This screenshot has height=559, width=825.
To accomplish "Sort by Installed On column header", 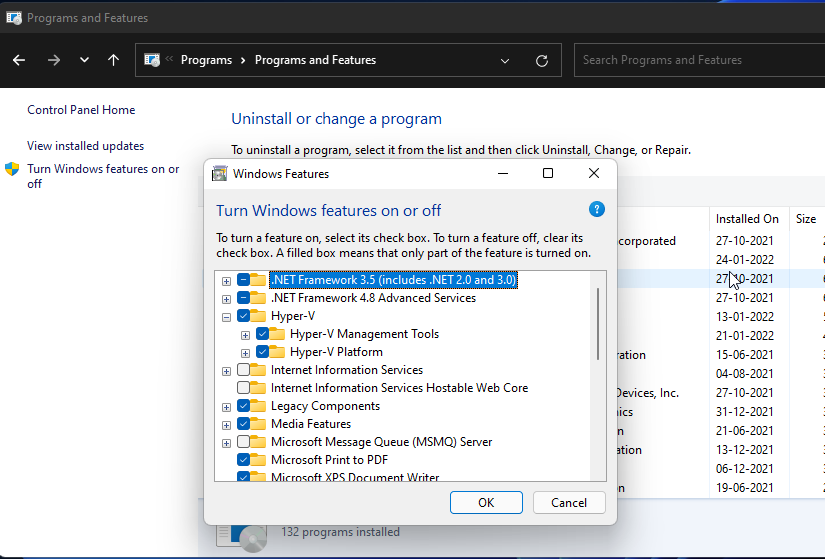I will [746, 218].
